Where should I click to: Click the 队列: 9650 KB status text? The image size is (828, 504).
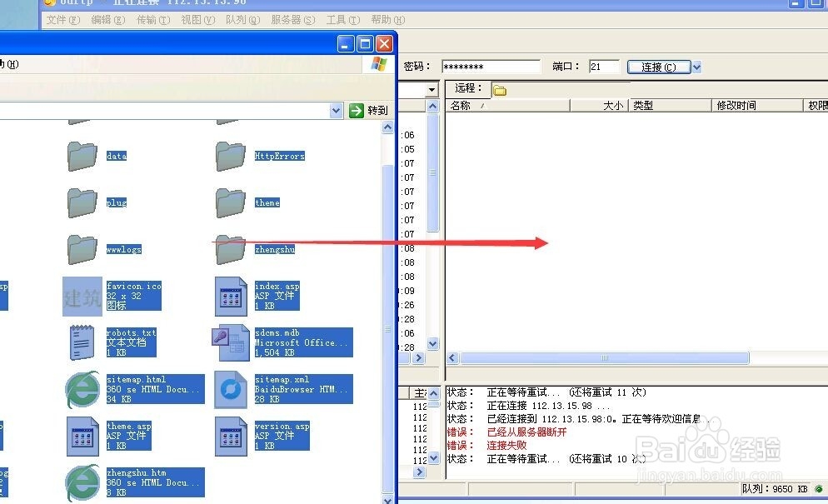[775, 489]
